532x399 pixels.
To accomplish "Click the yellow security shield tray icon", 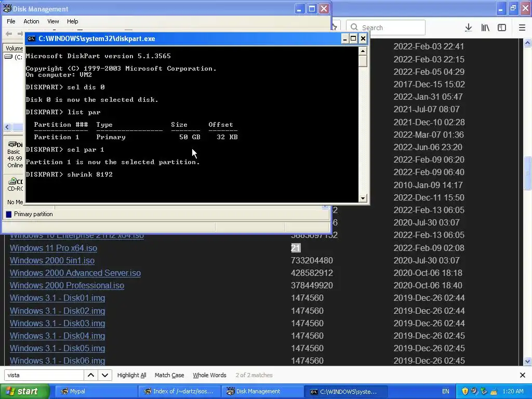I will coord(465,392).
